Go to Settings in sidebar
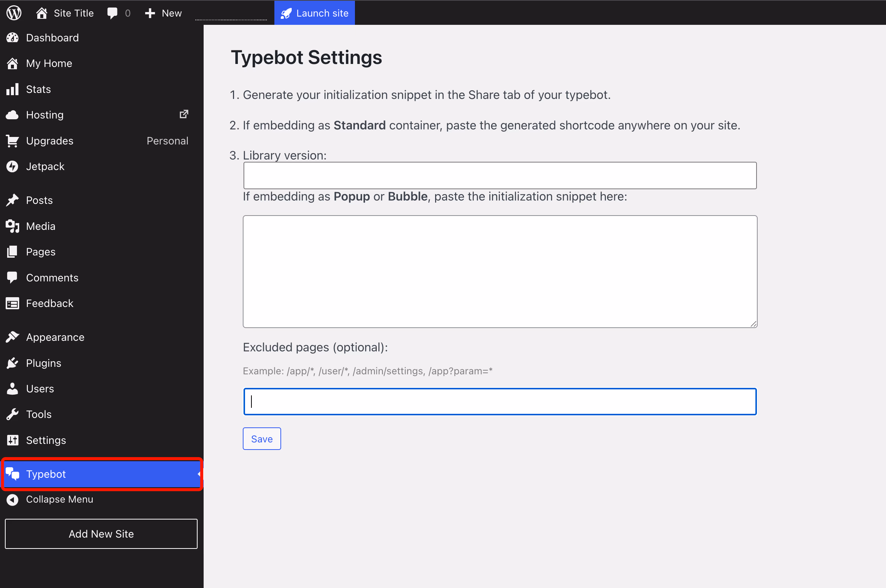The height and width of the screenshot is (588, 886). 46,440
